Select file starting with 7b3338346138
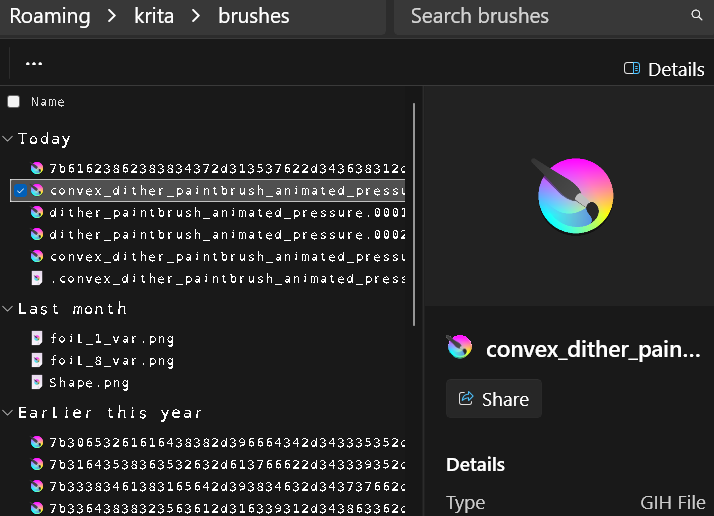The height and width of the screenshot is (516, 714). pyautogui.click(x=227, y=486)
